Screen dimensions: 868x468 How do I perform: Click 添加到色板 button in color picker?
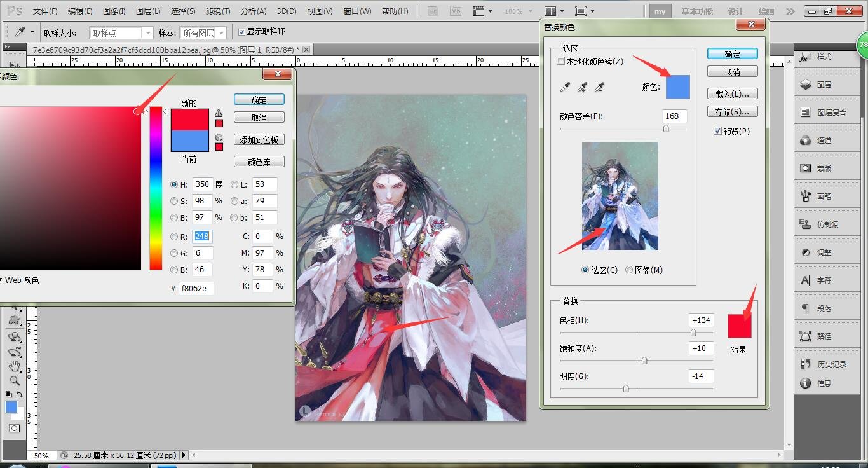[259, 140]
